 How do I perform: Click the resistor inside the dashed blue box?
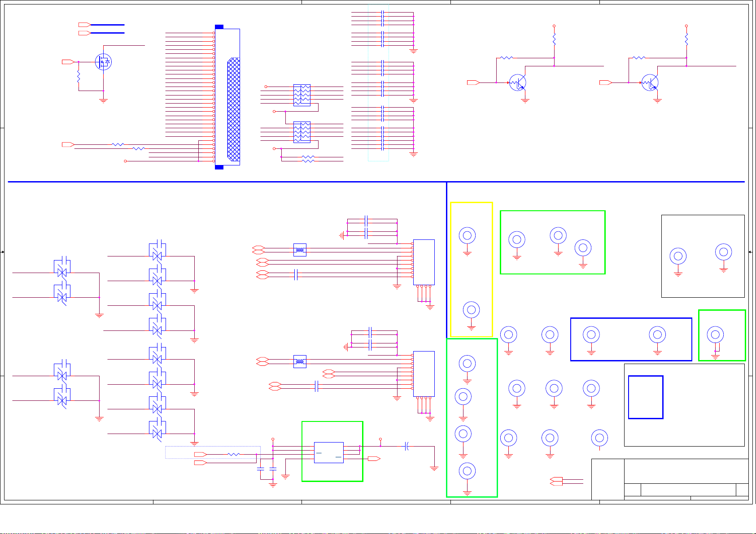234,455
